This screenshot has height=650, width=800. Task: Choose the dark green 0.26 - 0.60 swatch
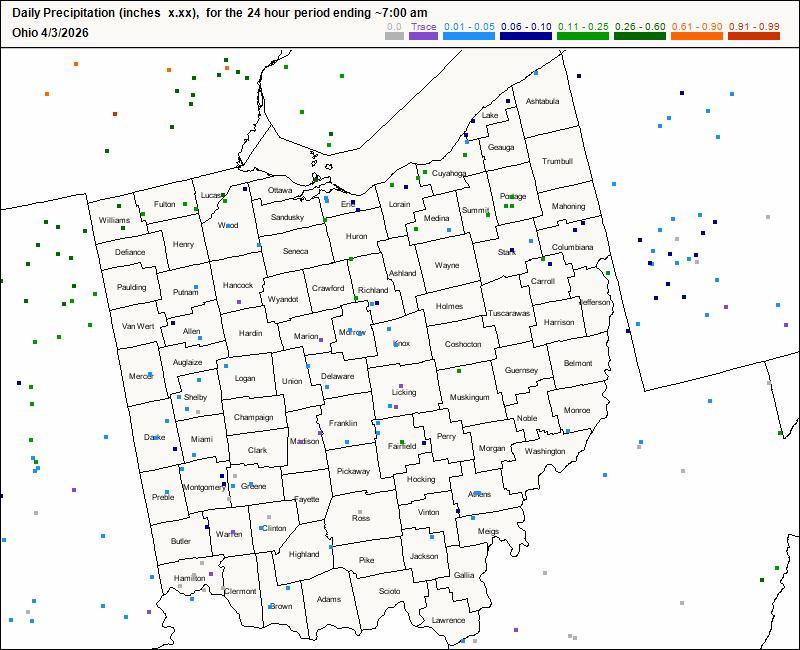click(x=639, y=36)
